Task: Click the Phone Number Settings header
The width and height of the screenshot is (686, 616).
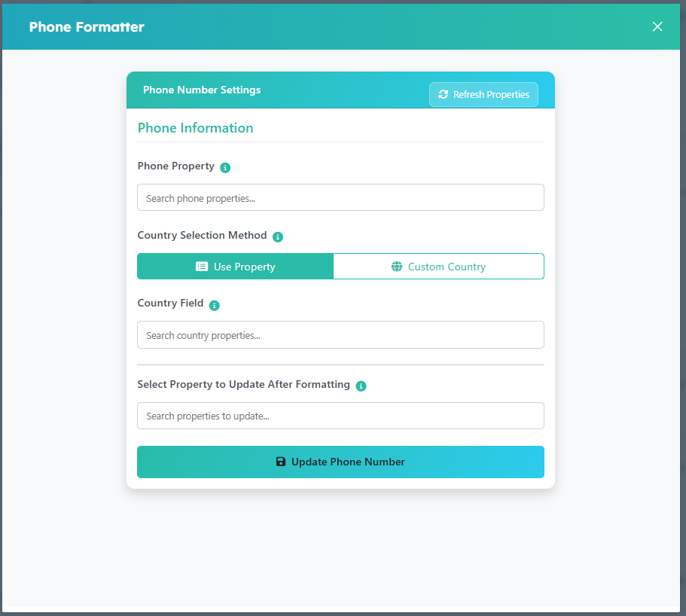Action: click(x=202, y=90)
